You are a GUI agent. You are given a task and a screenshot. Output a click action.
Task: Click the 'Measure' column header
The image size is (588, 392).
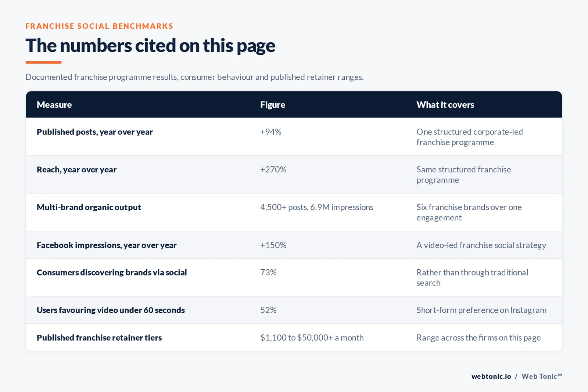[x=54, y=105]
